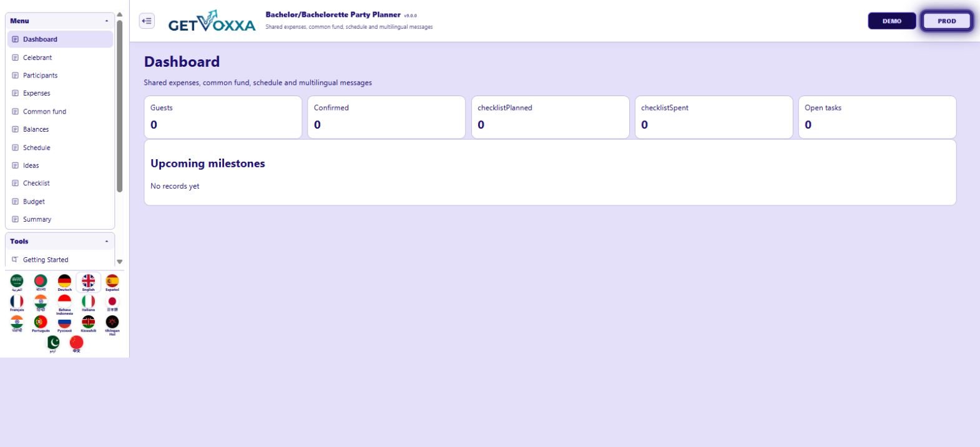
Task: Open the Participants page
Action: pyautogui.click(x=60, y=76)
